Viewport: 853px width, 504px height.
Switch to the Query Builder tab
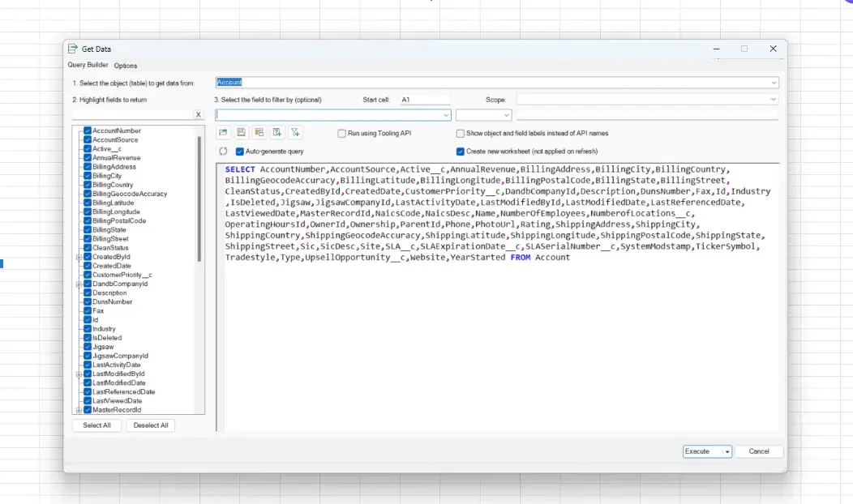pyautogui.click(x=88, y=65)
